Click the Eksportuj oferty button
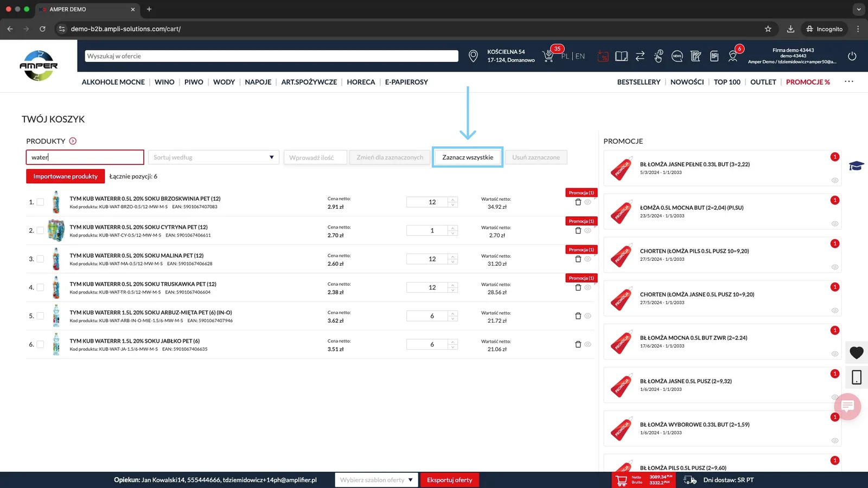Screen dimensions: 868x488 pyautogui.click(x=450, y=480)
